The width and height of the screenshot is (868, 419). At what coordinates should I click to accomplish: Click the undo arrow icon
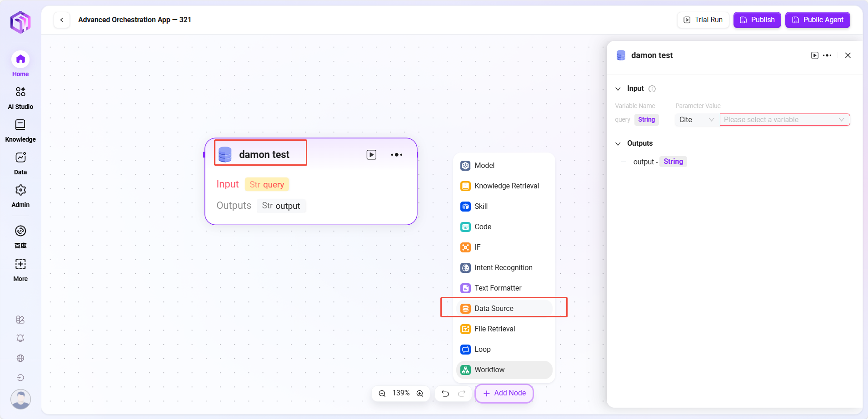[x=445, y=394]
